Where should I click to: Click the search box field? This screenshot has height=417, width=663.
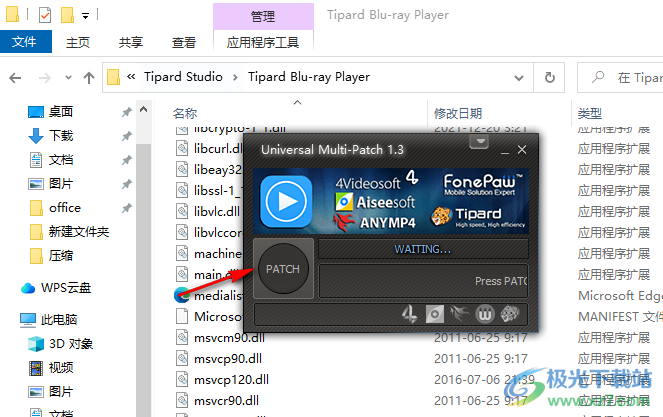620,78
